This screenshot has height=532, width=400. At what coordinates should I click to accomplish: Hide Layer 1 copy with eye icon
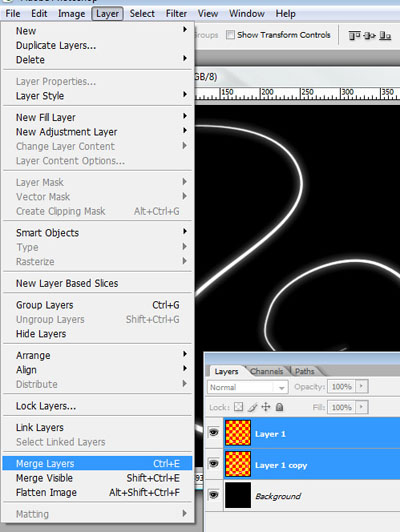(x=214, y=463)
